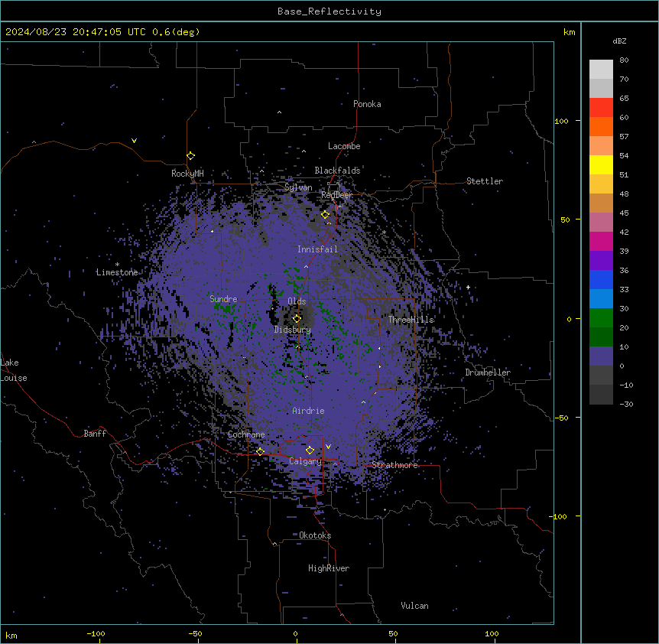The height and width of the screenshot is (644, 659).
Task: Click the ThreeHills label
Action: click(411, 320)
